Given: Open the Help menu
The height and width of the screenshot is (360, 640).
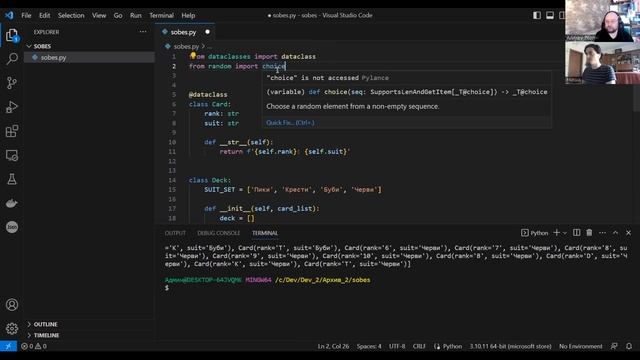Looking at the screenshot, I should (x=188, y=16).
